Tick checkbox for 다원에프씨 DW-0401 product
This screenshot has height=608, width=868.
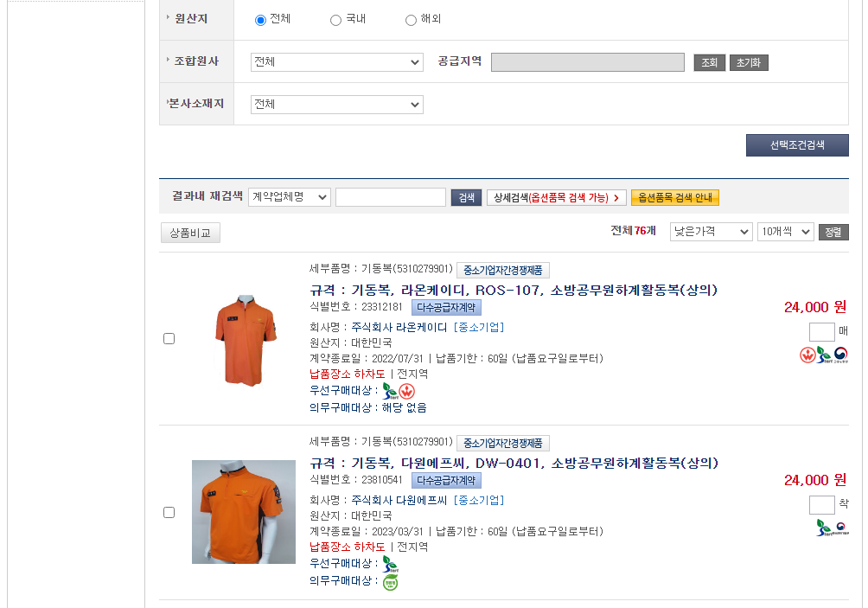[x=169, y=512]
